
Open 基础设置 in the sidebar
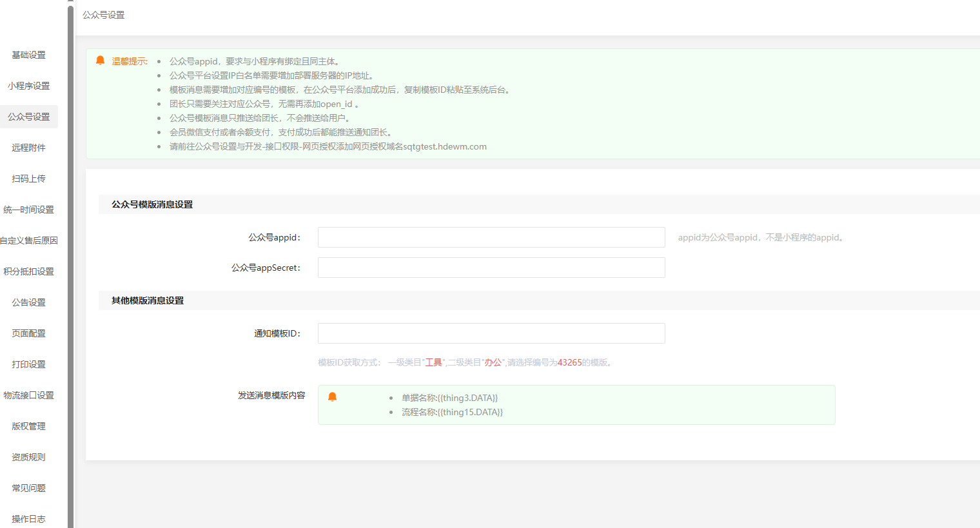tap(29, 55)
